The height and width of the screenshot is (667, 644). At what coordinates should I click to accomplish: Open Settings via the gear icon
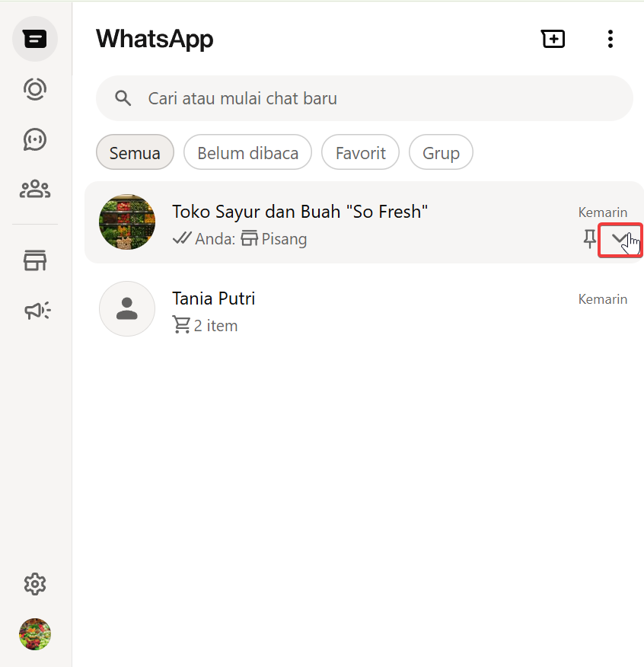(x=35, y=585)
